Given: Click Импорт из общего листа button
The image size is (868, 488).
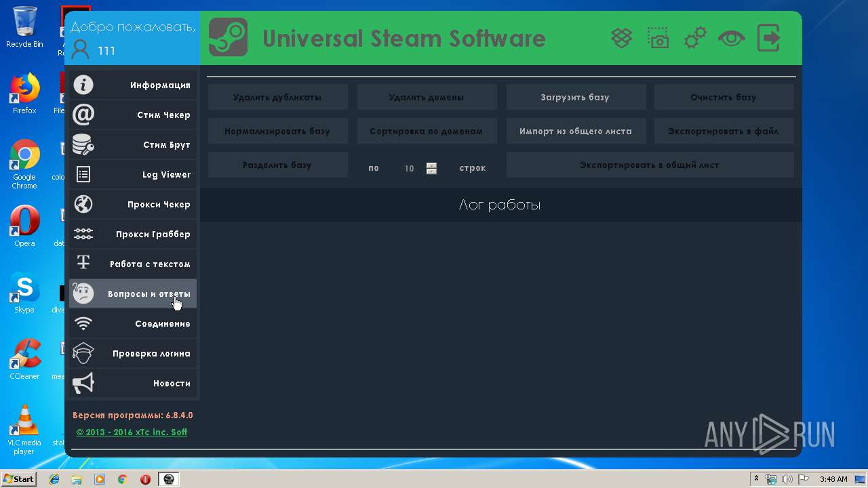Looking at the screenshot, I should [x=575, y=131].
